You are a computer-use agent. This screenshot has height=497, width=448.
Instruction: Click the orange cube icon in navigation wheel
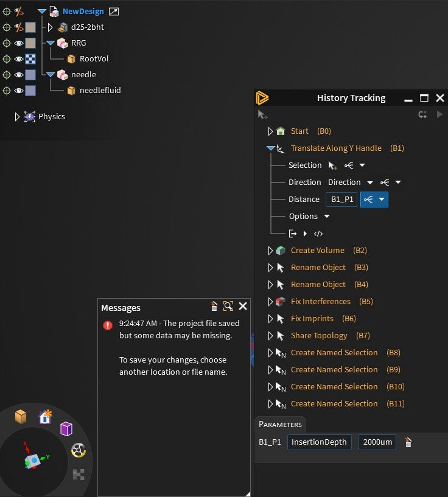[x=21, y=416]
